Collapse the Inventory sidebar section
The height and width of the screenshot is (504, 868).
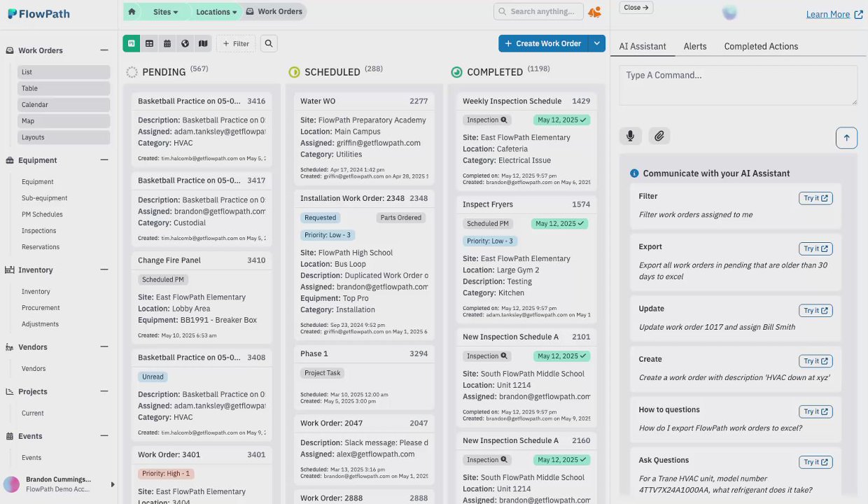104,269
